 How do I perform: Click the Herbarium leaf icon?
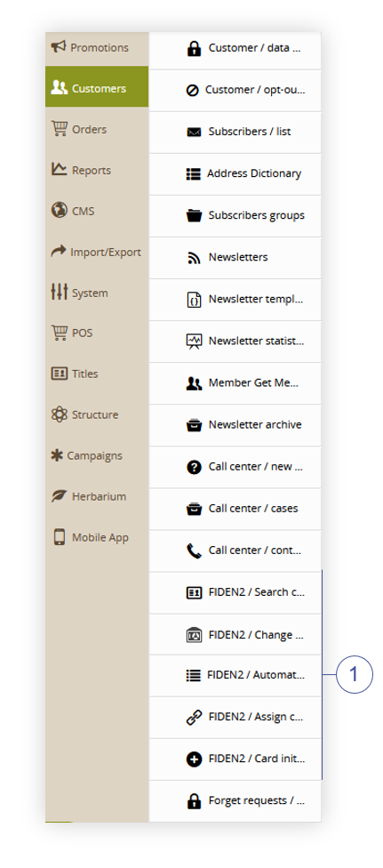click(60, 496)
